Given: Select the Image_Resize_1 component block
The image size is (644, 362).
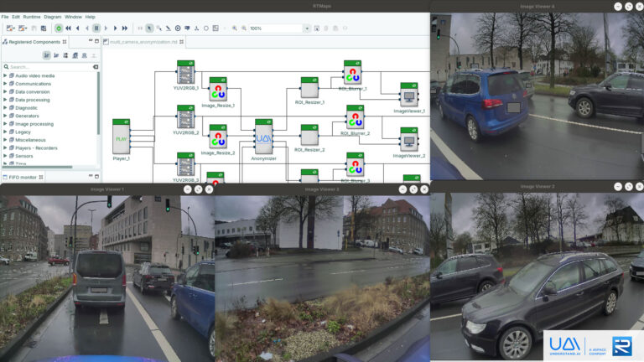Looking at the screenshot, I should click(x=218, y=89).
